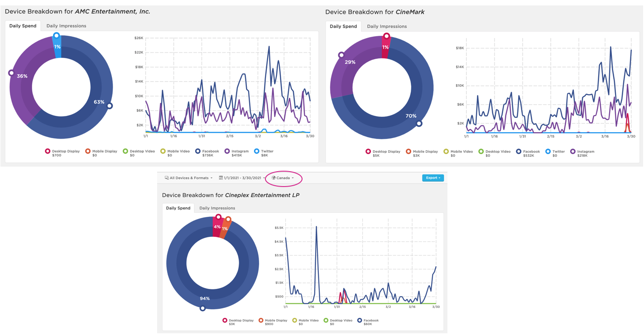Toggle Desktop Display legend in Cineplex chart

(238, 322)
